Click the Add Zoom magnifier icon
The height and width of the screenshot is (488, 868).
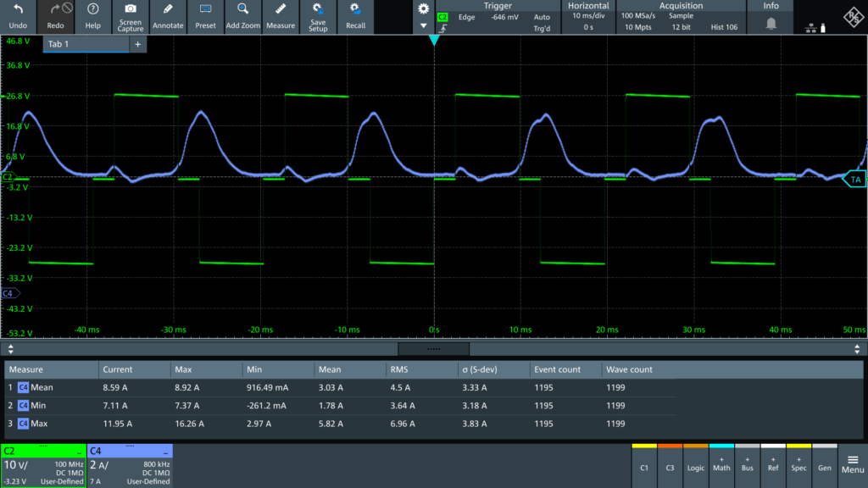[x=243, y=8]
